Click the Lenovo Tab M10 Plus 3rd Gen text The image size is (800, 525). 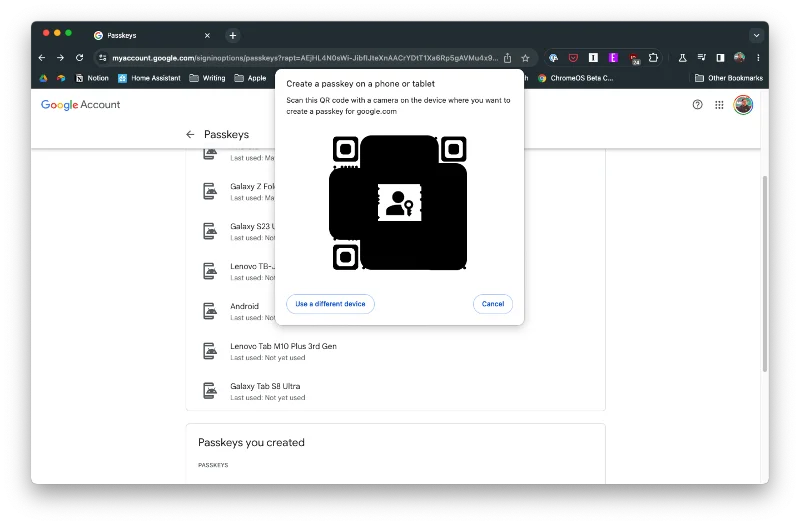pos(283,346)
